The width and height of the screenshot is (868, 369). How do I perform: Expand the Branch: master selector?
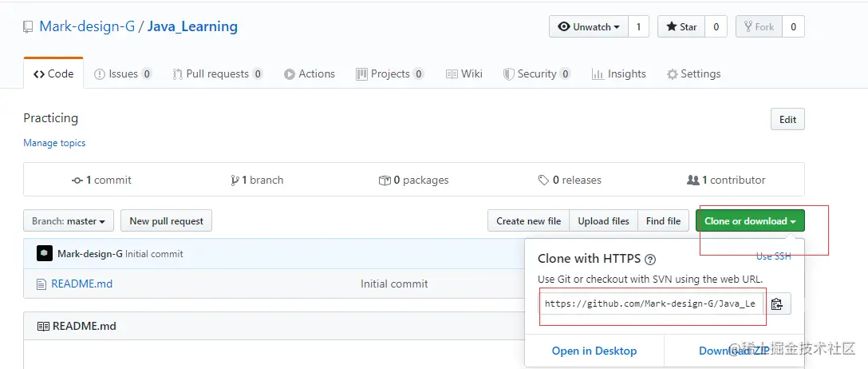69,221
